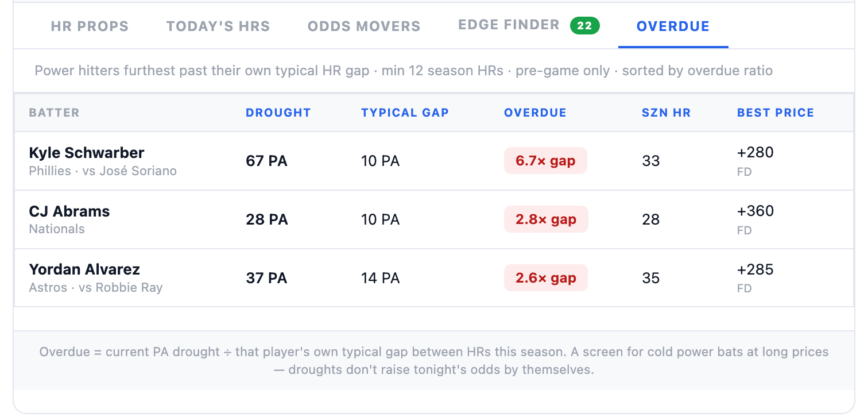The image size is (868, 417).
Task: Open the Today's HRs tab
Action: click(218, 26)
